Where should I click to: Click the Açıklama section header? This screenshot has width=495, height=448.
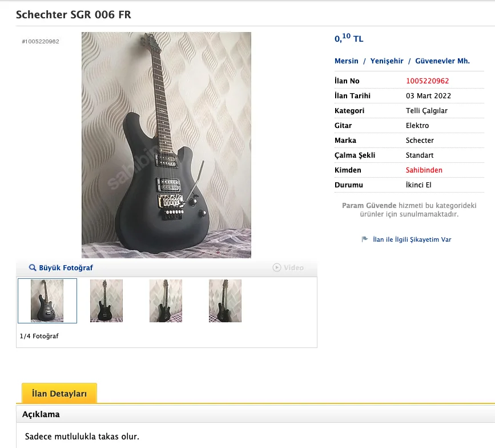coord(41,414)
